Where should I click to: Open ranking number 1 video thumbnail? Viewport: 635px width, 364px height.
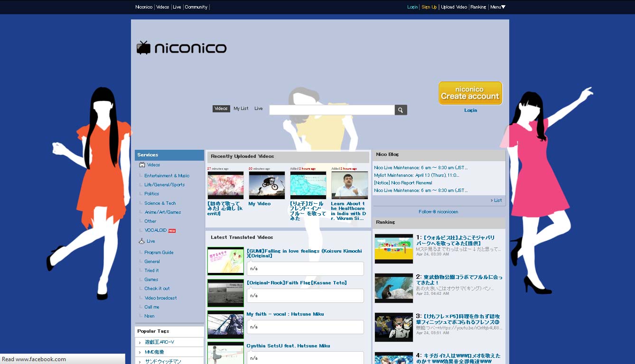click(394, 249)
